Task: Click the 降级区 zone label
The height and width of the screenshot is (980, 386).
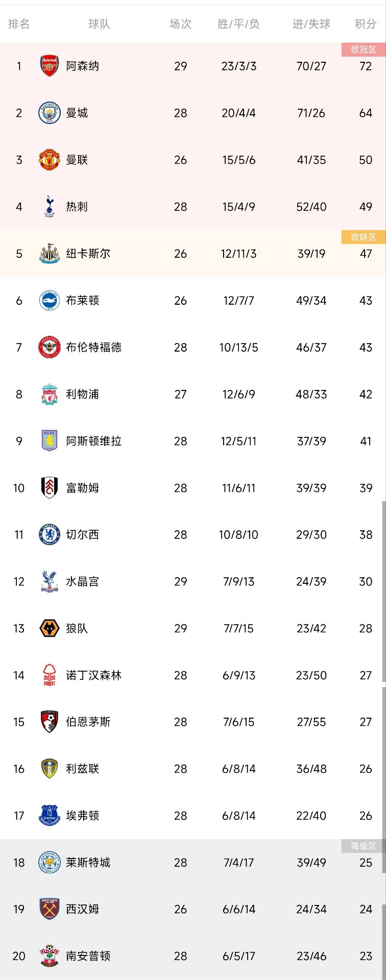Action: tap(364, 846)
